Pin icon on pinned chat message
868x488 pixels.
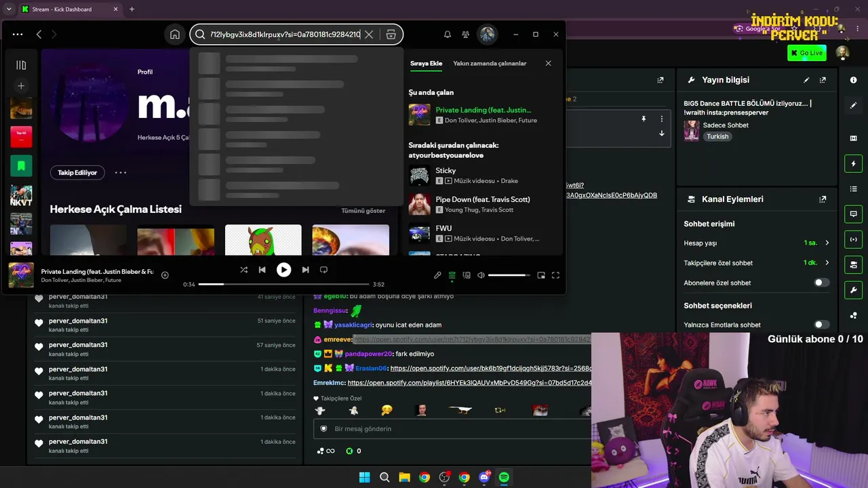[x=644, y=119]
